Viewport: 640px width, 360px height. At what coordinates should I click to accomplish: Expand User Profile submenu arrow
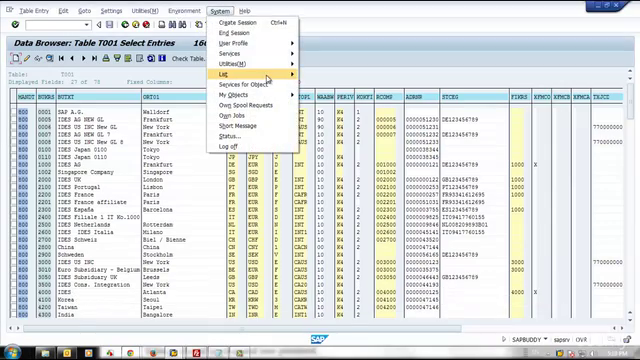tap(292, 43)
